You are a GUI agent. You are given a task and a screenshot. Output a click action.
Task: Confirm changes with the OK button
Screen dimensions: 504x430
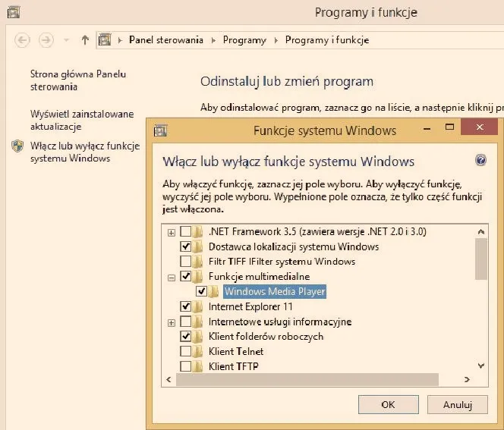[x=389, y=405]
